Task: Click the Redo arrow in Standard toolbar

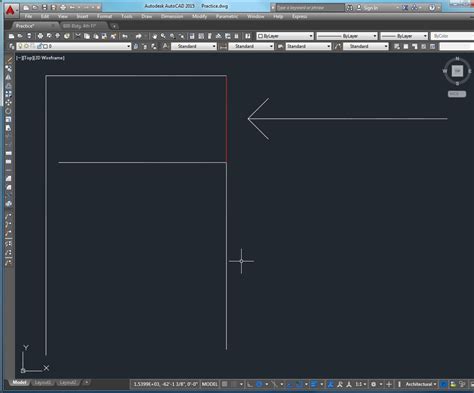Action: click(138, 36)
